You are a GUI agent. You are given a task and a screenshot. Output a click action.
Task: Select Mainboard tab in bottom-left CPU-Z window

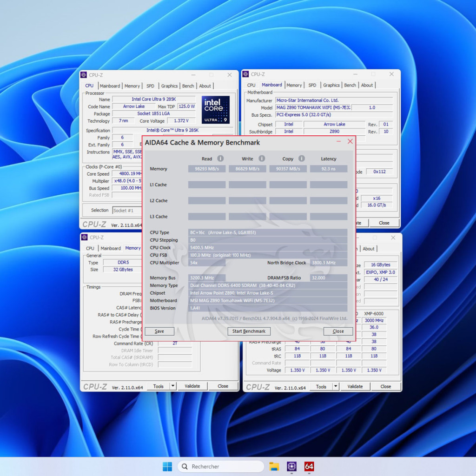tap(111, 248)
